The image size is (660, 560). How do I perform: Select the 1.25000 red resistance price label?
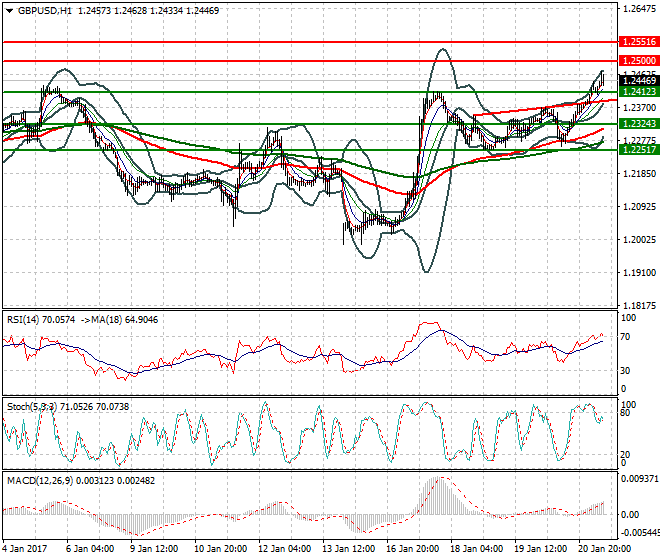(639, 61)
